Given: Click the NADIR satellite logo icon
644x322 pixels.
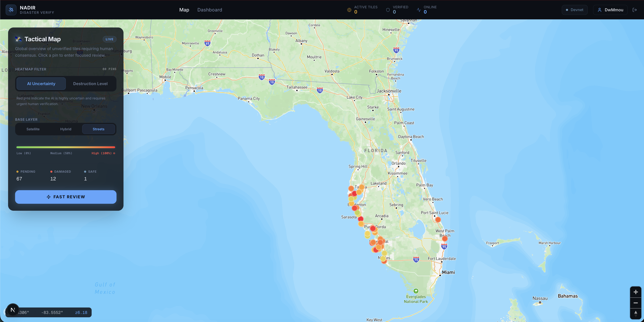Looking at the screenshot, I should [x=11, y=10].
